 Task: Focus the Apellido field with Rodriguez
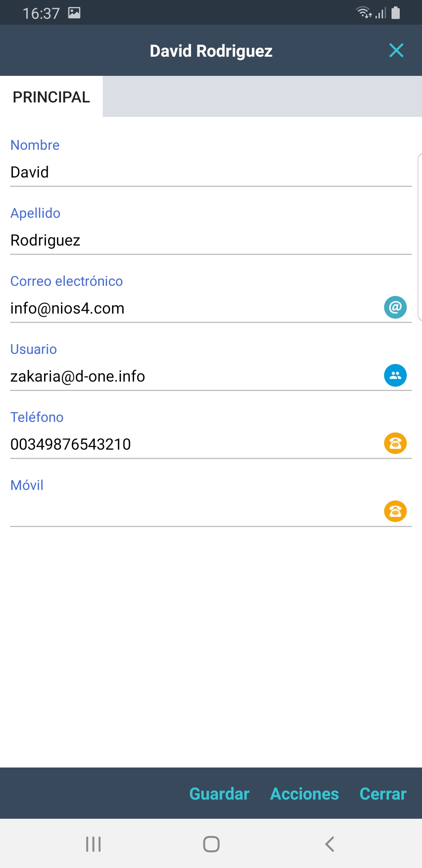[x=195, y=240]
